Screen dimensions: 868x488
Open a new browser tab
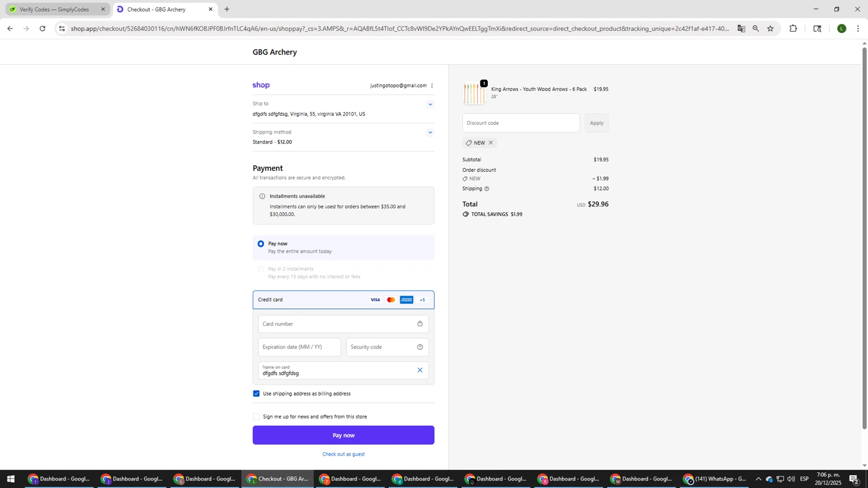(227, 9)
